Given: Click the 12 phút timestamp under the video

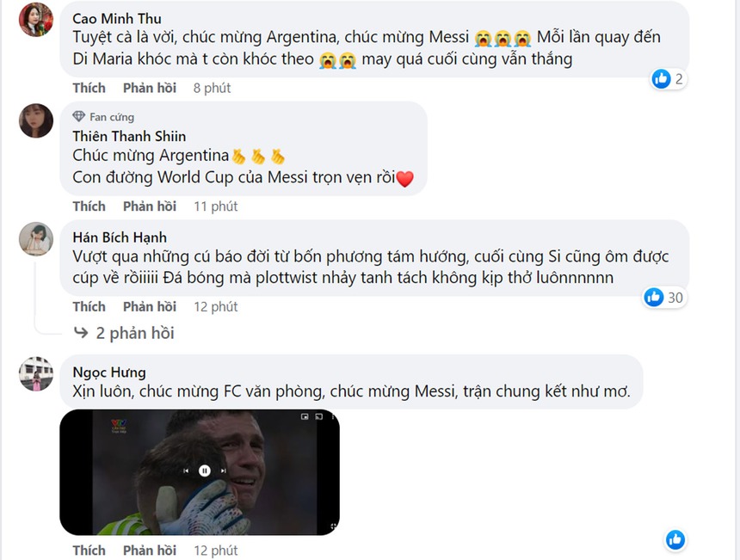Looking at the screenshot, I should (x=215, y=550).
